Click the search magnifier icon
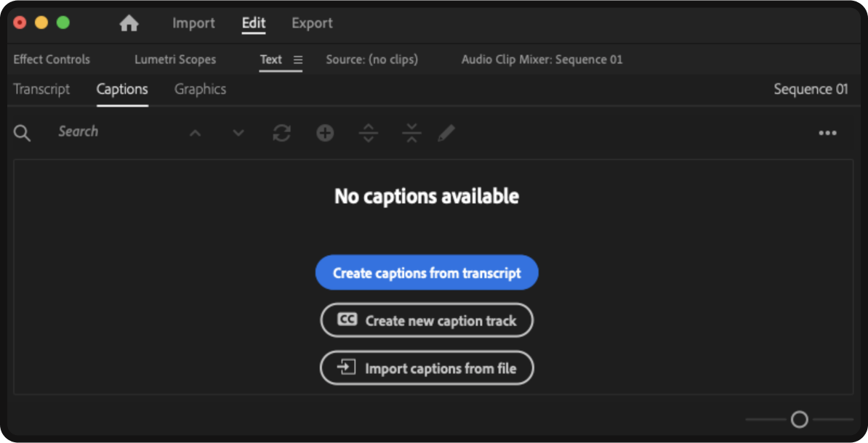 [23, 133]
